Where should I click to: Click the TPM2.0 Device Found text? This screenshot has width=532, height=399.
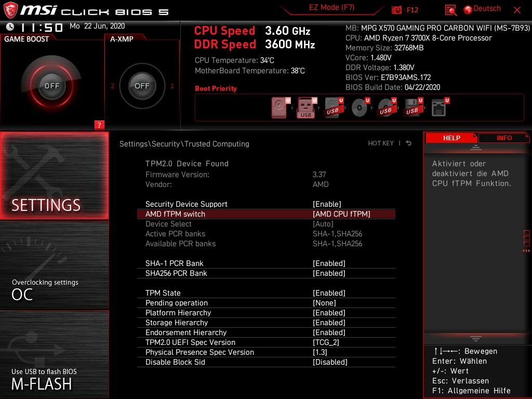coord(187,164)
